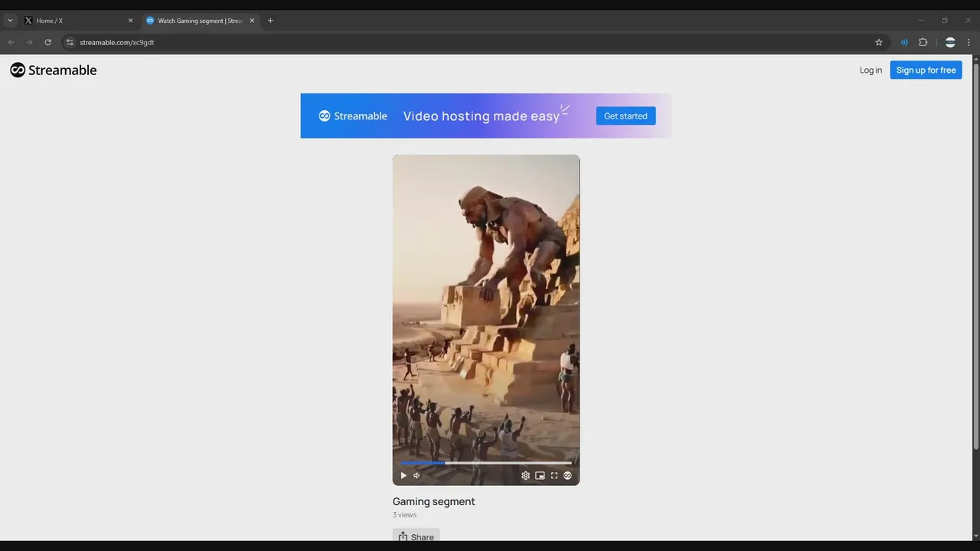Screen dimensions: 980x551
Task: Click the blue media control toolbar icon
Action: pos(904,42)
